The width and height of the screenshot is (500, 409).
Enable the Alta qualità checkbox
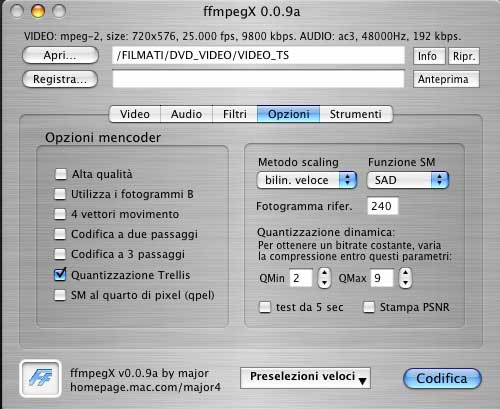click(61, 174)
